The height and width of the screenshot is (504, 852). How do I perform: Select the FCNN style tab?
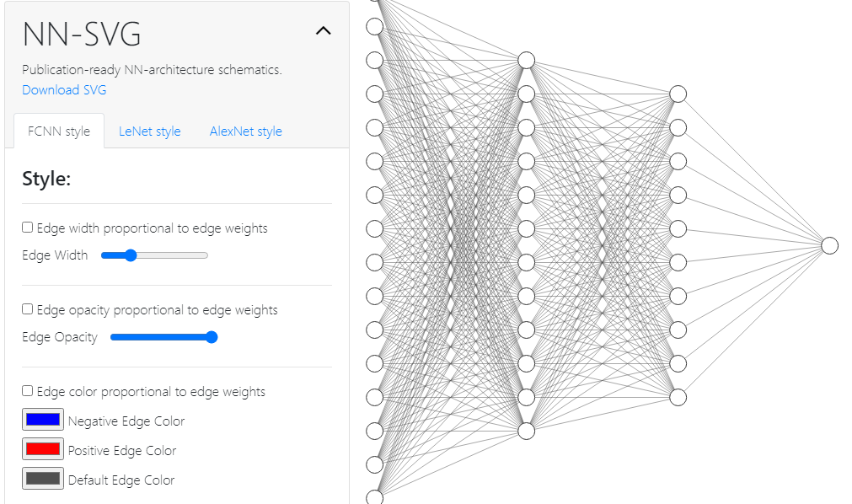[x=59, y=131]
